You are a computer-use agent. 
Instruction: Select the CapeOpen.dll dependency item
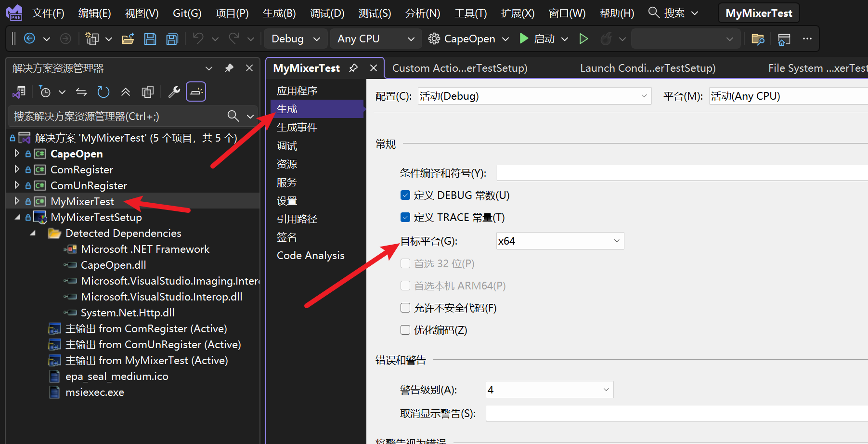coord(114,265)
